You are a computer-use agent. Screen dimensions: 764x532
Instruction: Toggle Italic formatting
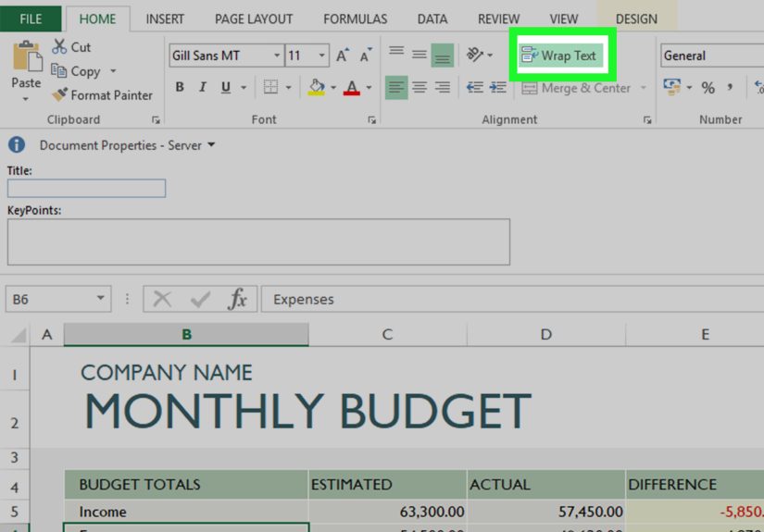point(203,87)
